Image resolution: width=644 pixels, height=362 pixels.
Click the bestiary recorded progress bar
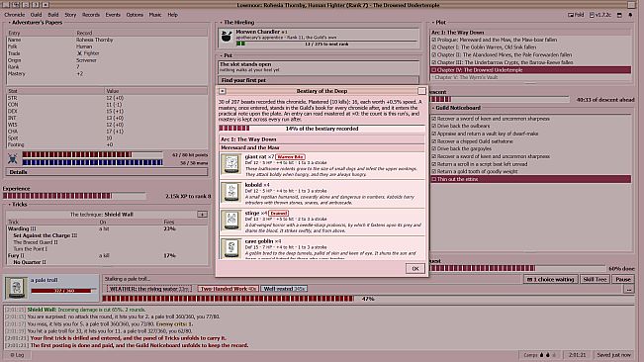[322, 129]
